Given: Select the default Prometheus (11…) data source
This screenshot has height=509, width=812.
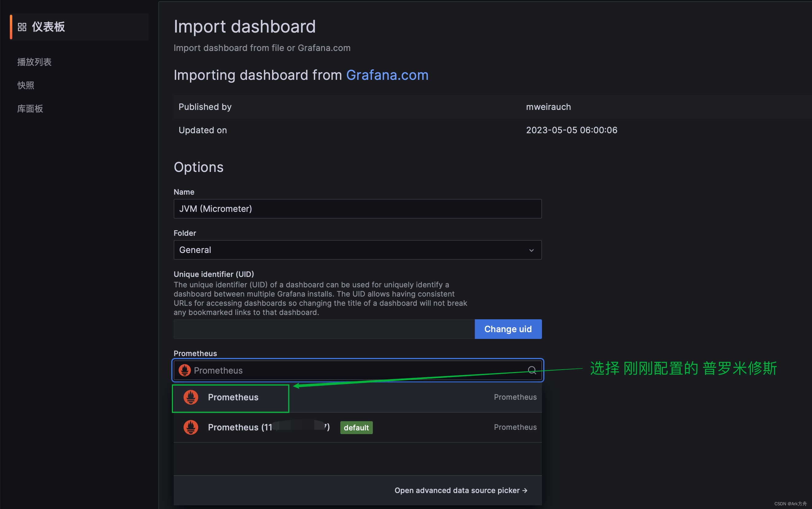Looking at the screenshot, I should click(x=358, y=427).
